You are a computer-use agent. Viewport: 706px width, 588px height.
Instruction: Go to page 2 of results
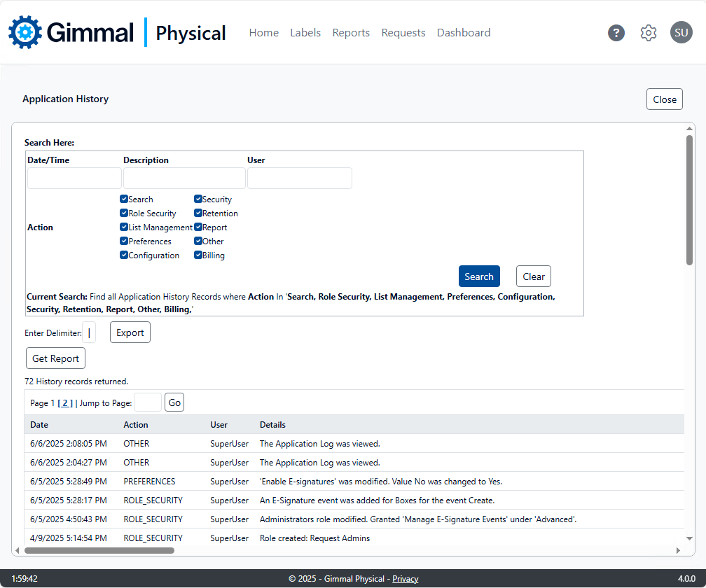click(x=65, y=403)
